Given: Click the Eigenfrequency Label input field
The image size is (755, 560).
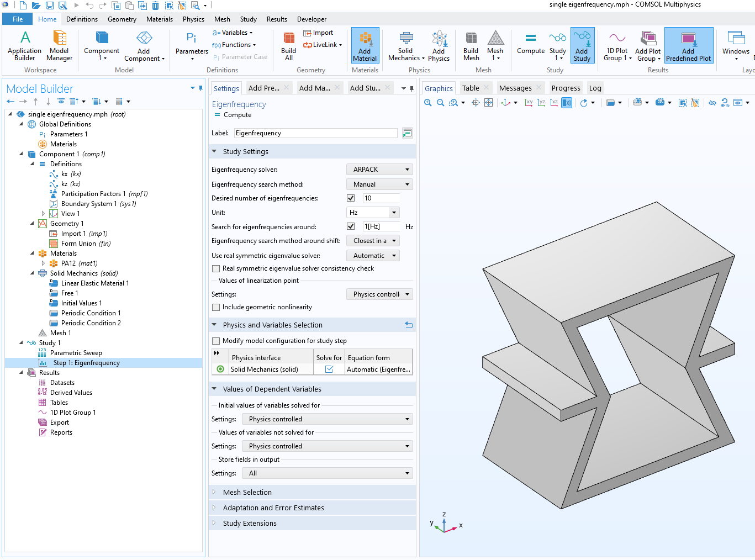Looking at the screenshot, I should [x=315, y=133].
